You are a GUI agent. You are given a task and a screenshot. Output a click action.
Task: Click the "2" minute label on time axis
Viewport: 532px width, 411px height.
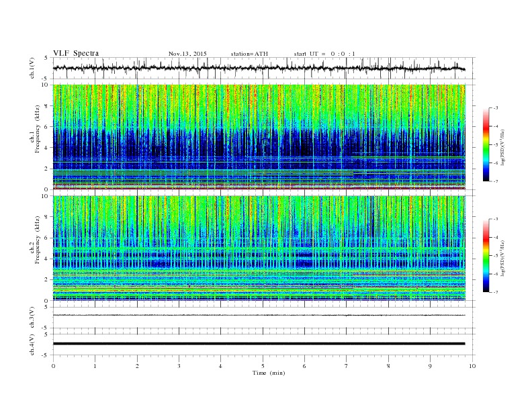pyautogui.click(x=137, y=366)
